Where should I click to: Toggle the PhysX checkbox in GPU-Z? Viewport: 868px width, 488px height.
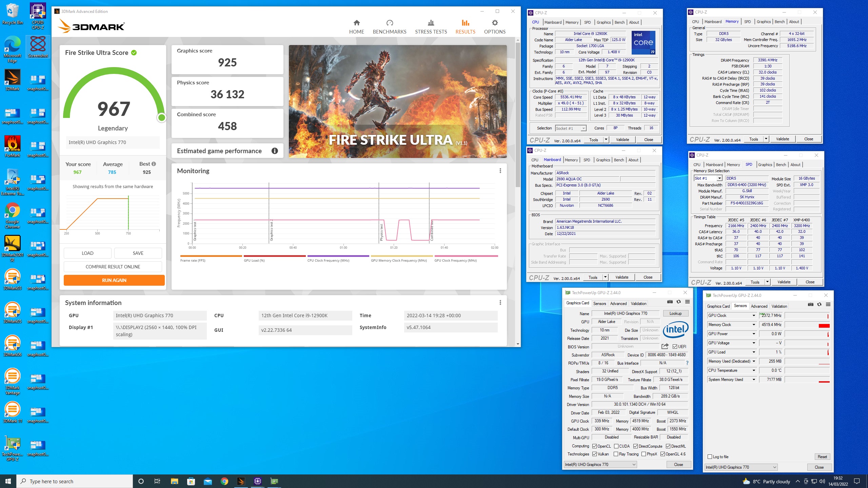pyautogui.click(x=644, y=454)
